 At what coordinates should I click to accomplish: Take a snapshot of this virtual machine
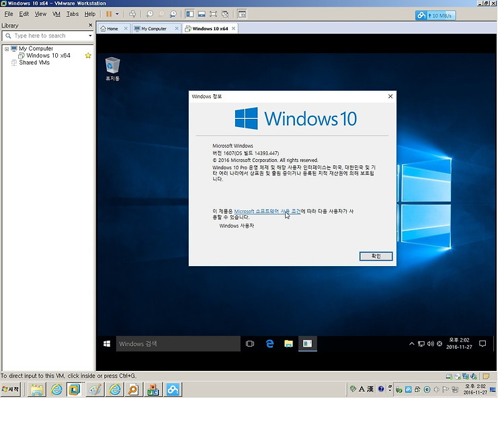pos(150,14)
